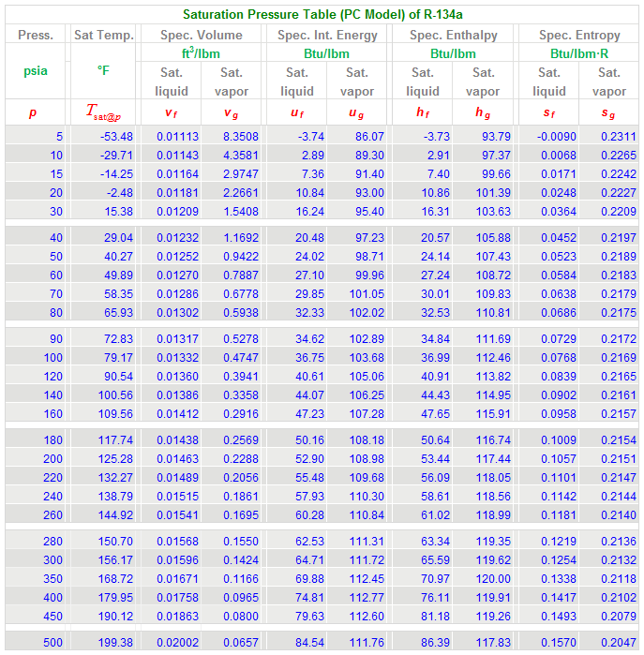Select internal energy value 98.71
This screenshot has height=655, width=644.
[x=369, y=257]
